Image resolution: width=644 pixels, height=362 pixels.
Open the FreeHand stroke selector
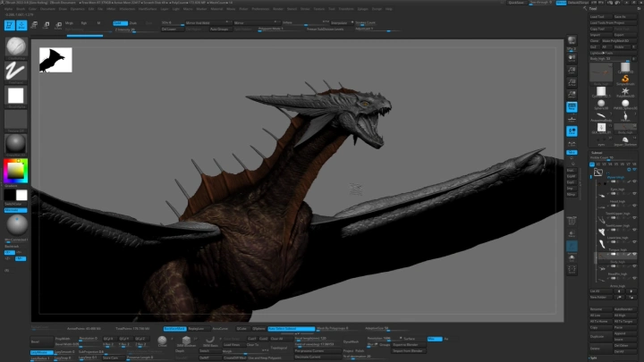pos(15,72)
